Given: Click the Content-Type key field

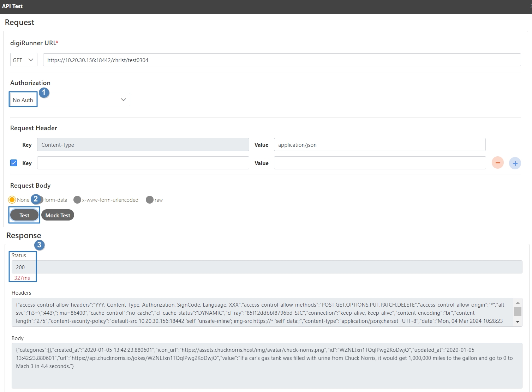Looking at the screenshot, I should pos(143,145).
